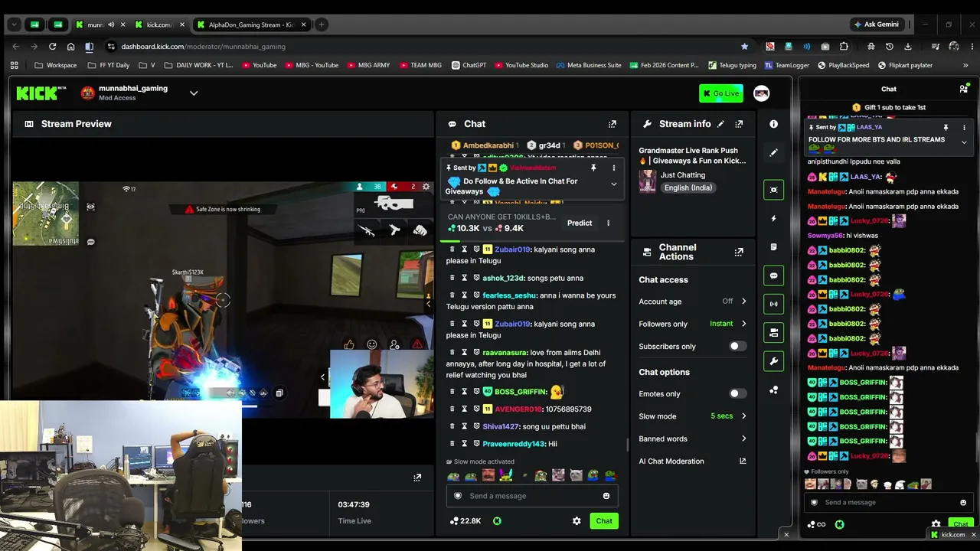Open the Workspace bookmark folder

pos(54,65)
